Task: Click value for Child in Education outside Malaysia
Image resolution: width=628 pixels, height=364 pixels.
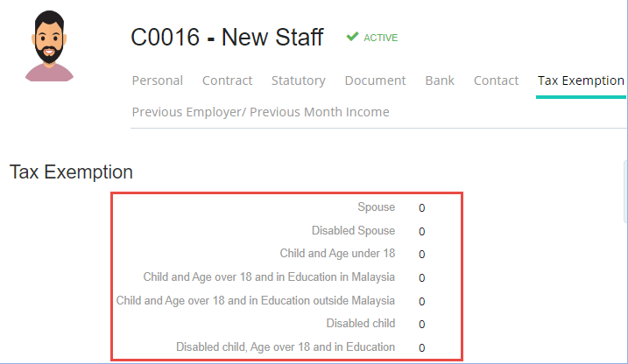Action: (x=422, y=302)
